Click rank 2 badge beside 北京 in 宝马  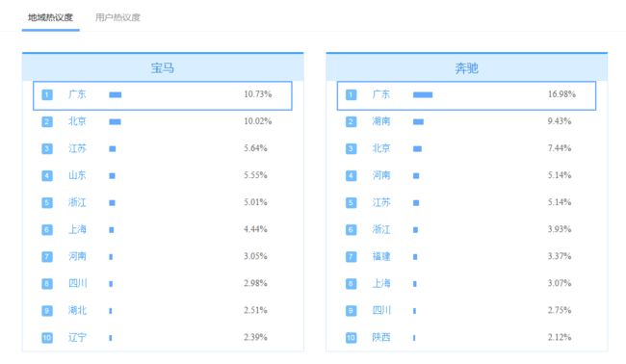click(47, 121)
